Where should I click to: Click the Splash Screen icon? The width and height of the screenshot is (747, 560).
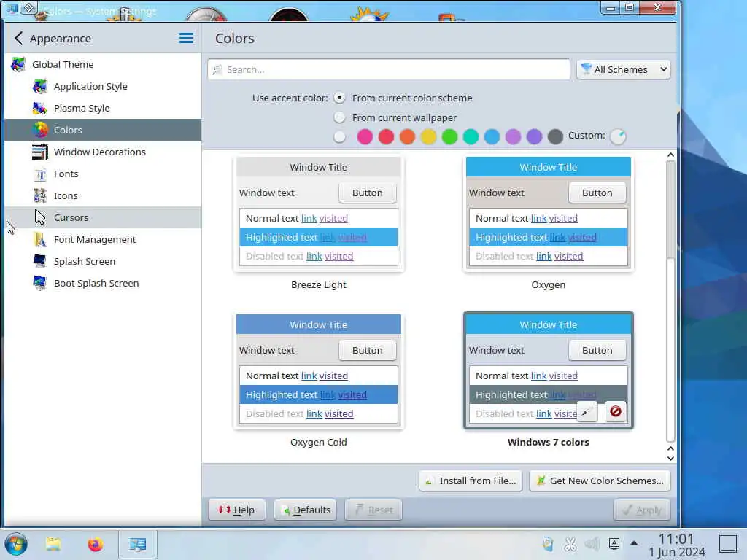[40, 262]
